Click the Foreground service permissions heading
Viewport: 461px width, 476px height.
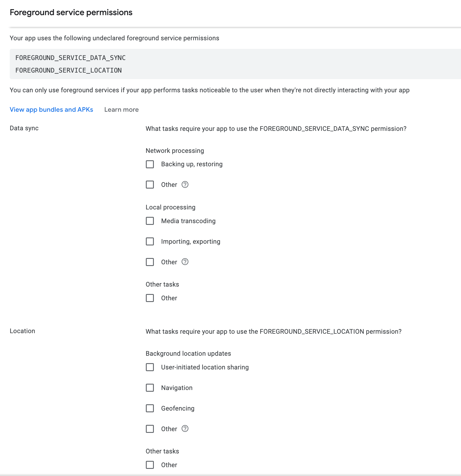71,13
